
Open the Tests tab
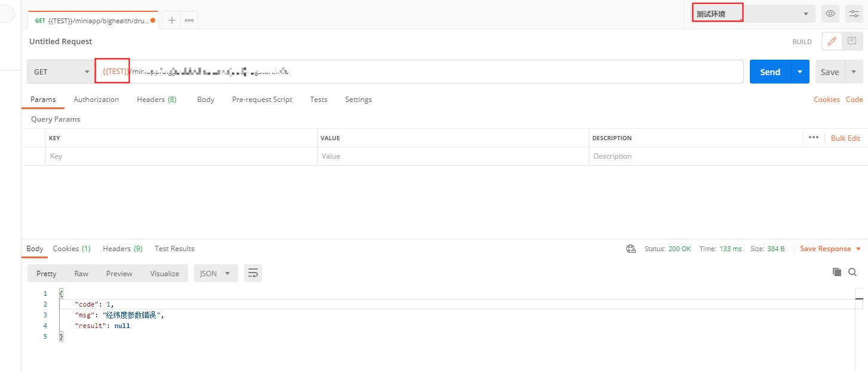(x=319, y=100)
